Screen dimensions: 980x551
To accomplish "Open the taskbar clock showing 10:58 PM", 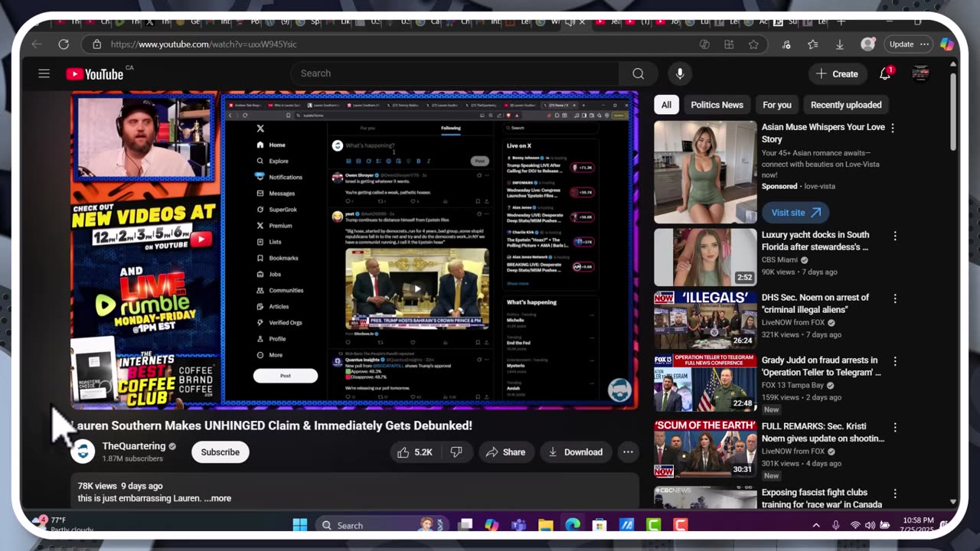I will 917,525.
